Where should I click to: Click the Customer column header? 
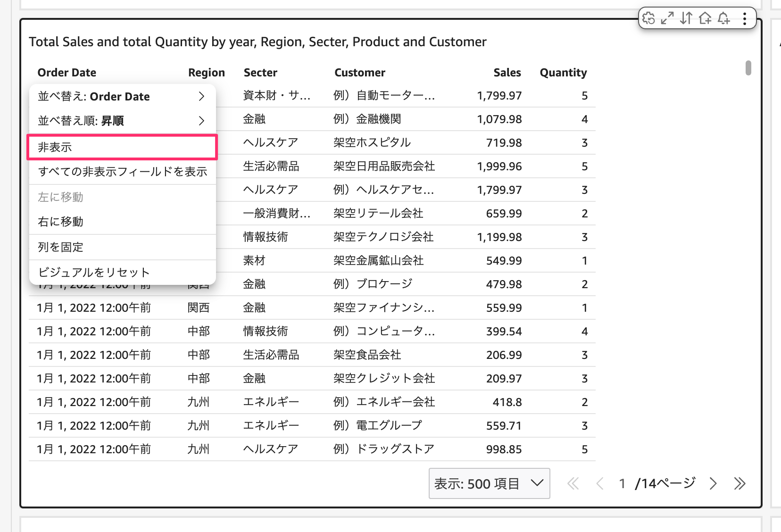(359, 73)
